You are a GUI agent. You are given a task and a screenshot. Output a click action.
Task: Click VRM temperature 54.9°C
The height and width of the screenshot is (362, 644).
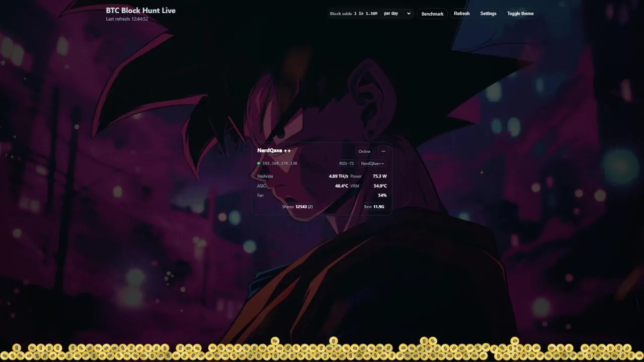pyautogui.click(x=380, y=186)
